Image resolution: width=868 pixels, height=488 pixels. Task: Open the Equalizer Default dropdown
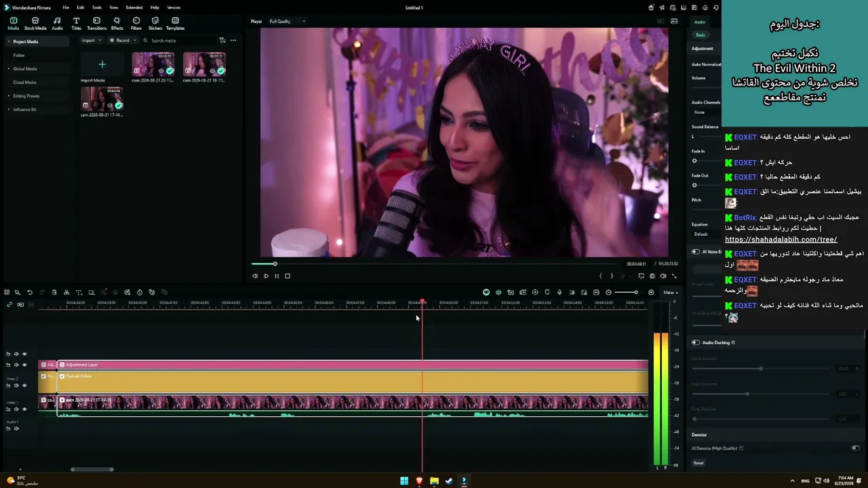coord(706,234)
